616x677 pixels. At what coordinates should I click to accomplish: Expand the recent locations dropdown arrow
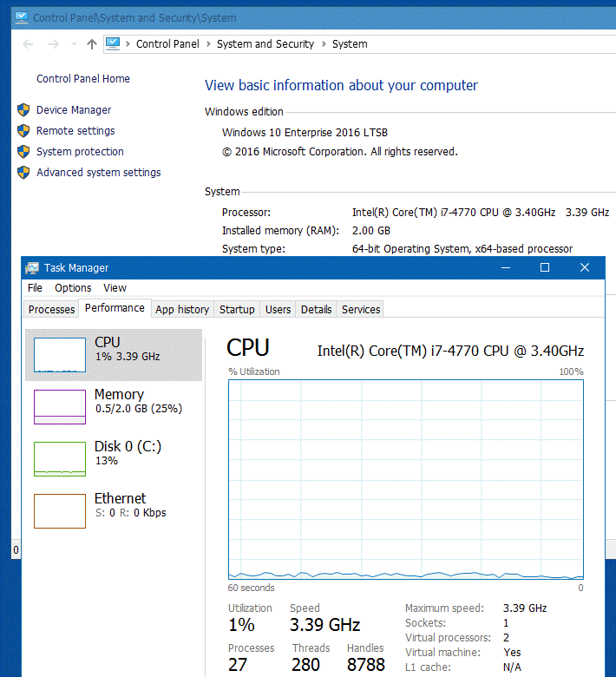tap(73, 44)
